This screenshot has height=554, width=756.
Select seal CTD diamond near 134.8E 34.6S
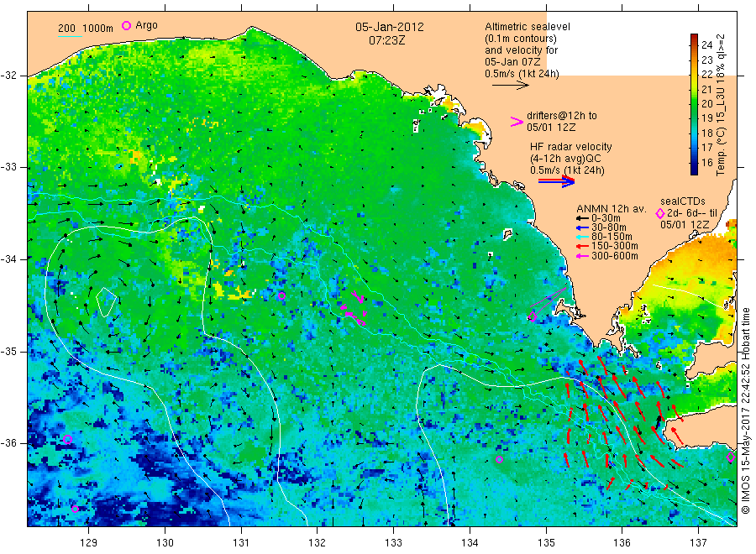pos(533,316)
